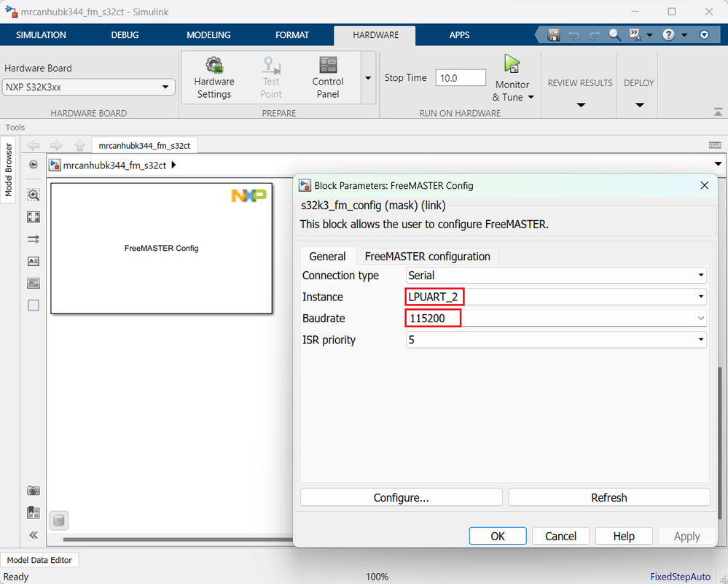728x584 pixels.
Task: Take a screenshot with the camera icon
Action: tap(34, 491)
